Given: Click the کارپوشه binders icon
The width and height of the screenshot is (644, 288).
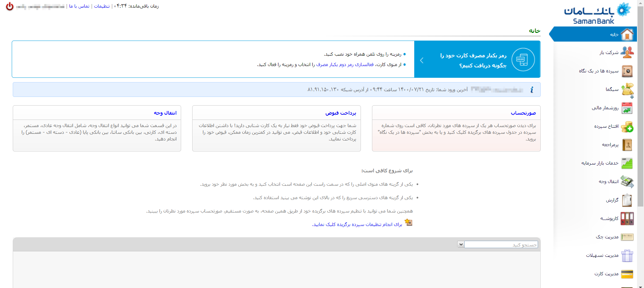Looking at the screenshot, I should point(627,219).
